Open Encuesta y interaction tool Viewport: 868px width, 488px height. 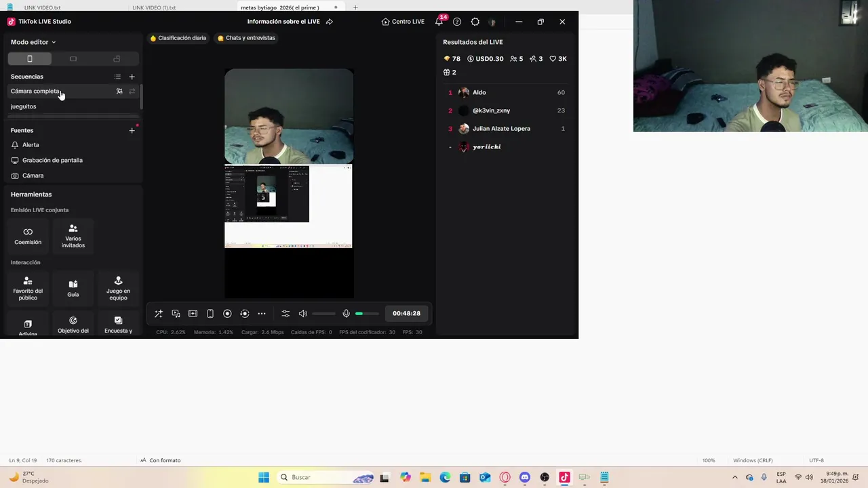(118, 325)
